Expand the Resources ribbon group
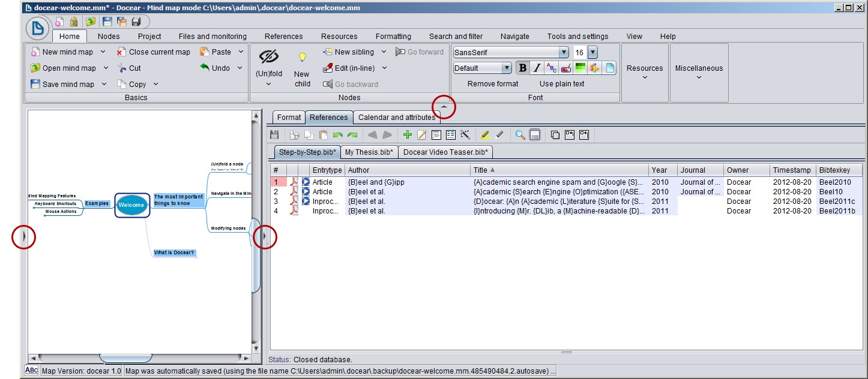 (x=644, y=71)
